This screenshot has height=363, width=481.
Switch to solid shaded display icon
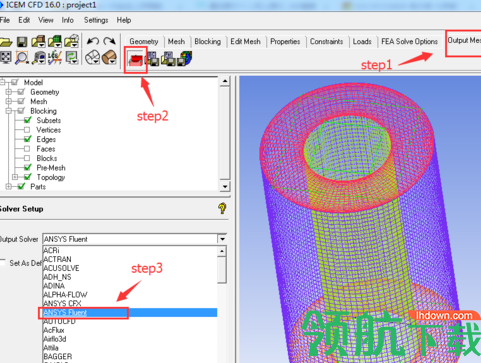(x=109, y=58)
